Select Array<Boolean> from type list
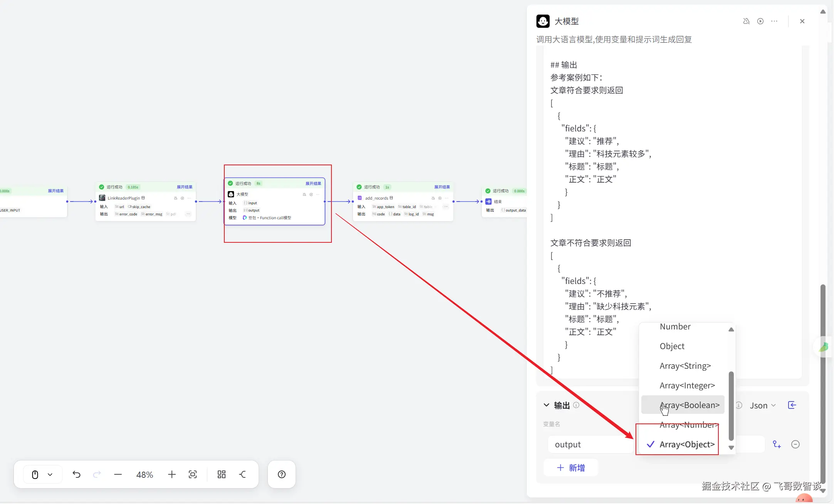Image resolution: width=834 pixels, height=504 pixels. click(689, 405)
